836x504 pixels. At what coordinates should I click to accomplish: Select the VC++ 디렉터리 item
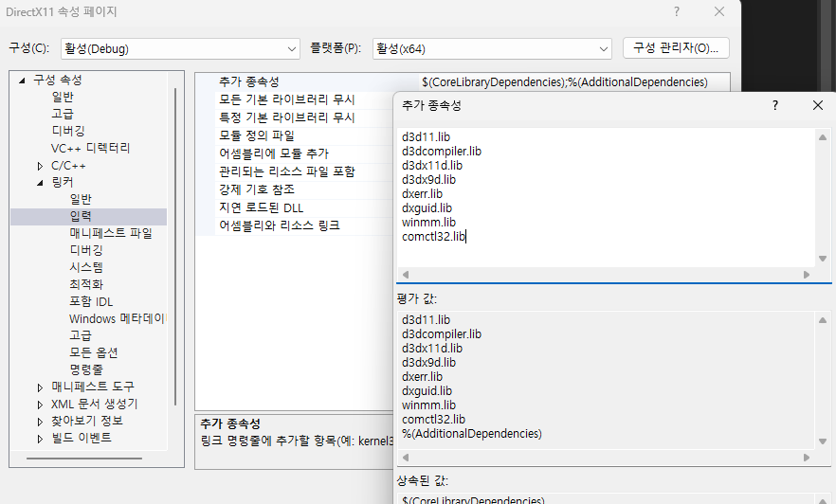[90, 148]
